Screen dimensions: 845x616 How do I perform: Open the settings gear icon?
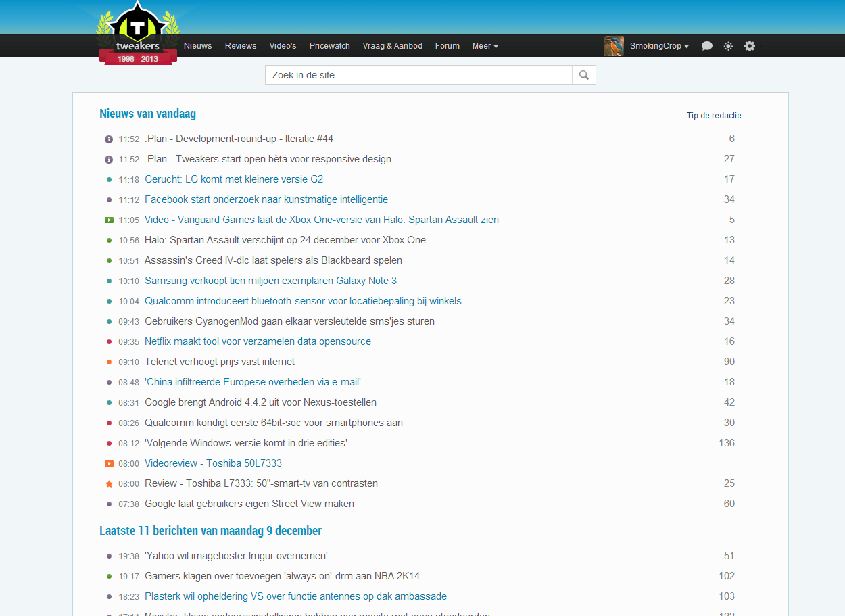click(x=750, y=46)
